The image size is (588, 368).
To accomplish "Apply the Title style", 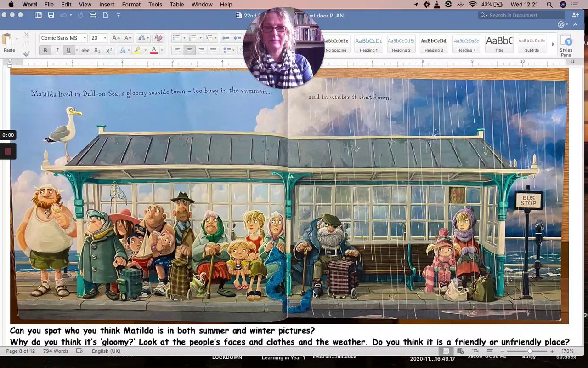I will tap(499, 44).
